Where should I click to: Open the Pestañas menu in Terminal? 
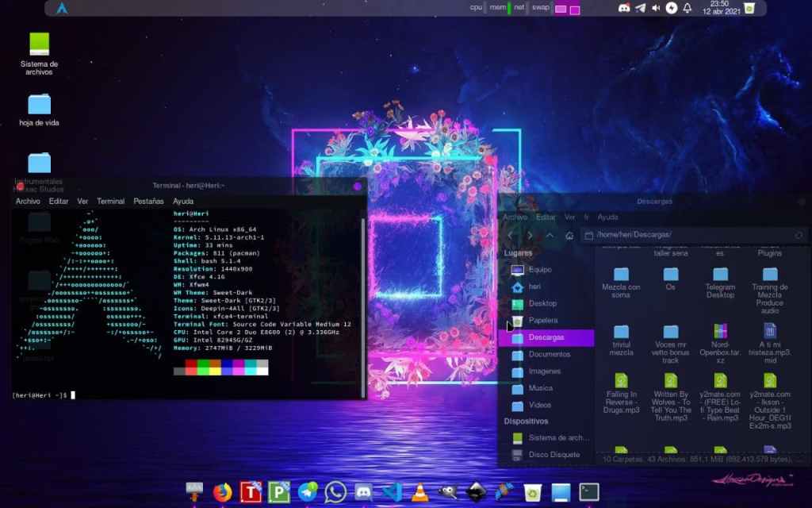tap(148, 201)
